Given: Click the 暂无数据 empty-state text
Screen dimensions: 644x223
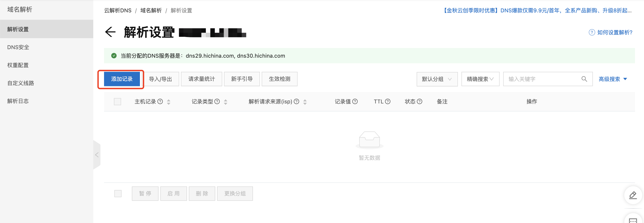Looking at the screenshot, I should 369,158.
